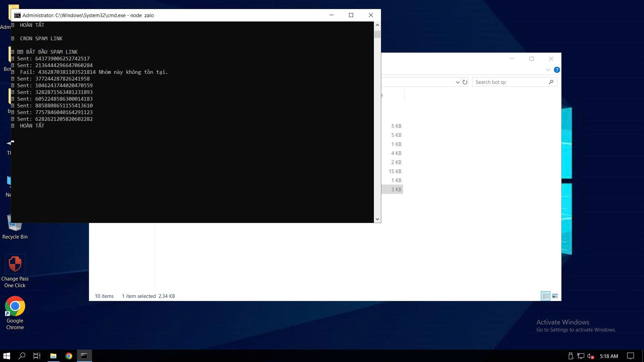Select the Recycle Bin desktop icon

click(15, 227)
